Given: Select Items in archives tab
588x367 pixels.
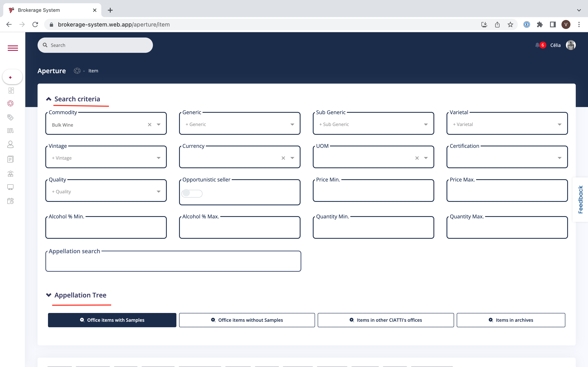Looking at the screenshot, I should tap(511, 320).
